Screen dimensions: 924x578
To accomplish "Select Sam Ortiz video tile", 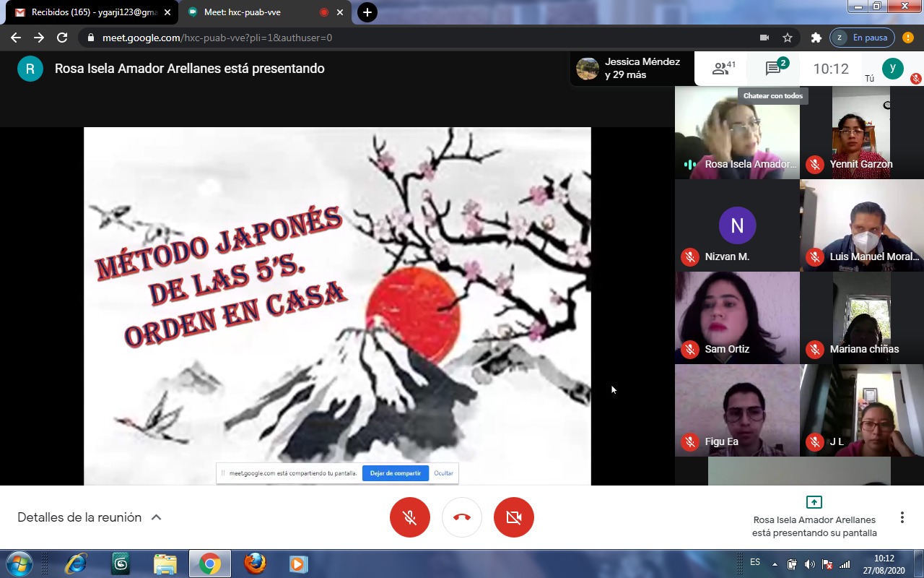I will click(737, 318).
